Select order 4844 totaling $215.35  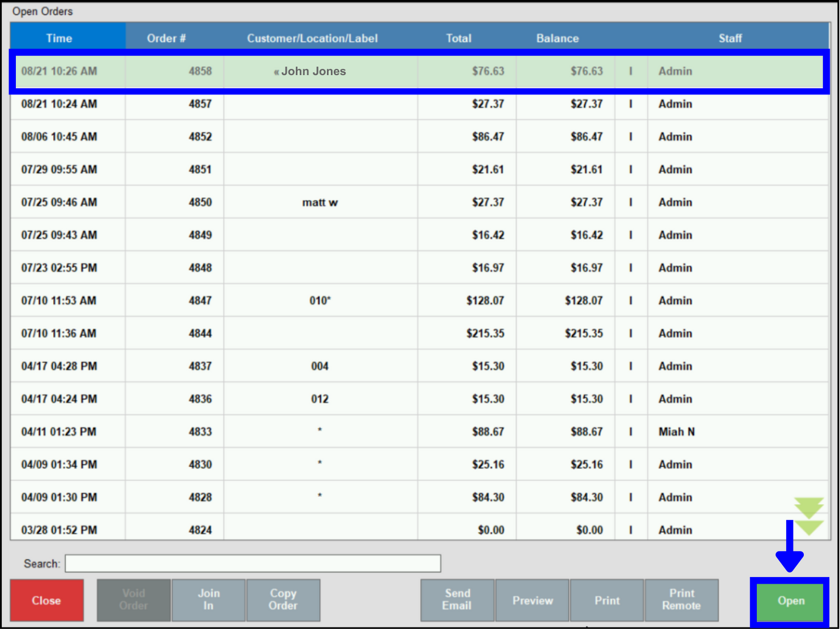pos(319,334)
